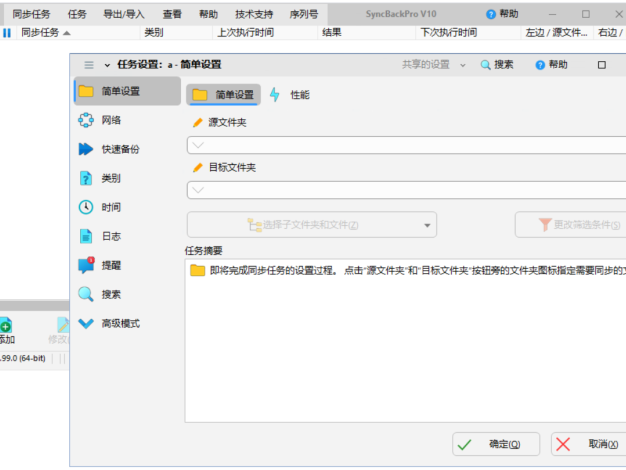Image resolution: width=626 pixels, height=470 pixels.
Task: Open the 提醒 notification bubble icon
Action: [86, 265]
